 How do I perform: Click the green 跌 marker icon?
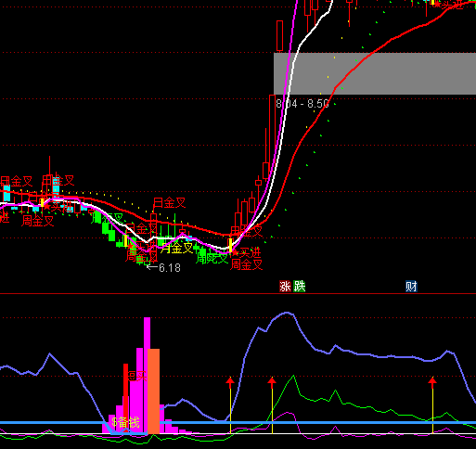[x=299, y=287]
